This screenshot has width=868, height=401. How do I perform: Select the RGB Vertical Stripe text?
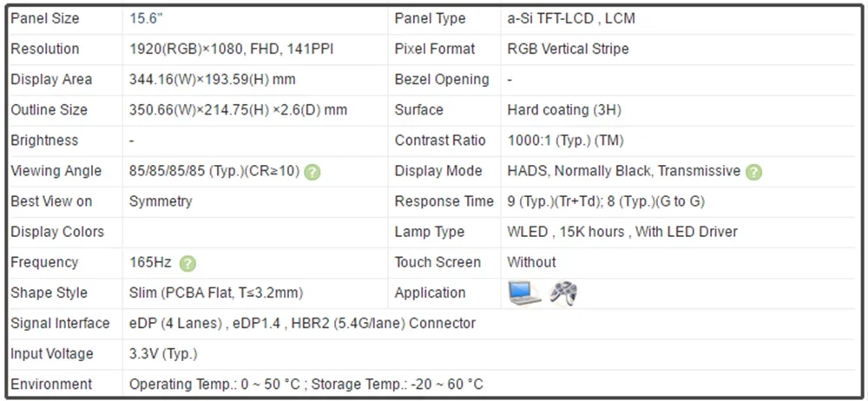(568, 49)
